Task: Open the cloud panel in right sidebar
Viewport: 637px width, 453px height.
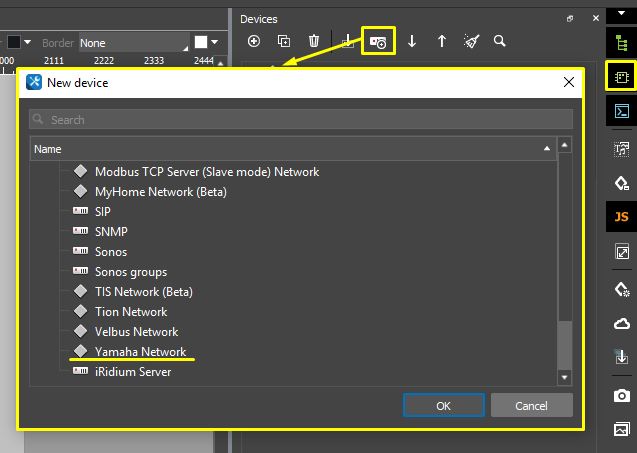Action: pos(621,324)
